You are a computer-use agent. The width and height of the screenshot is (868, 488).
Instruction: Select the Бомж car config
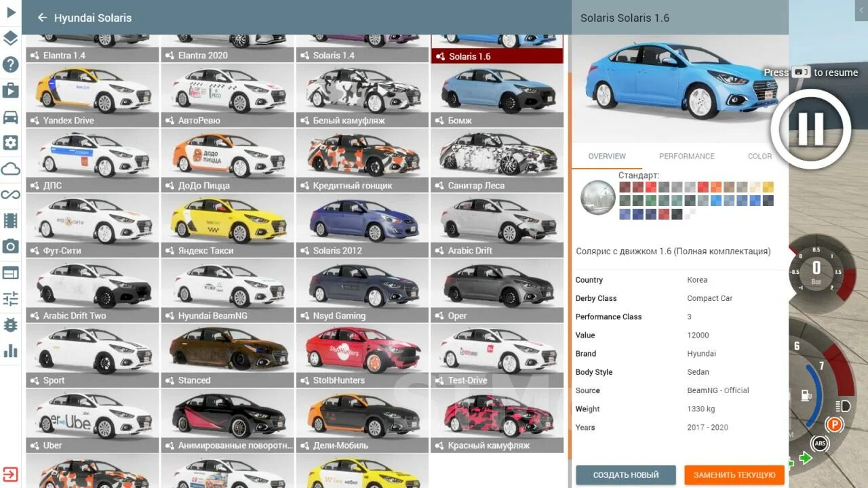click(x=497, y=96)
